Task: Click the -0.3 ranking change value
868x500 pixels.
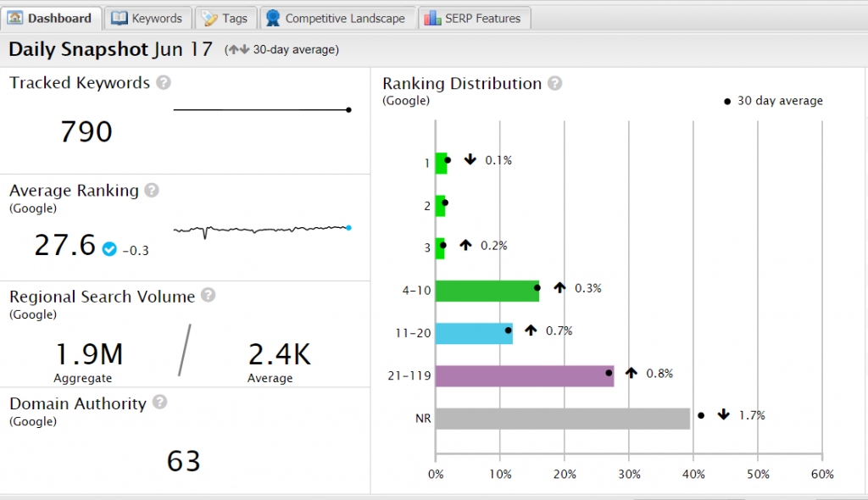Action: coord(136,251)
